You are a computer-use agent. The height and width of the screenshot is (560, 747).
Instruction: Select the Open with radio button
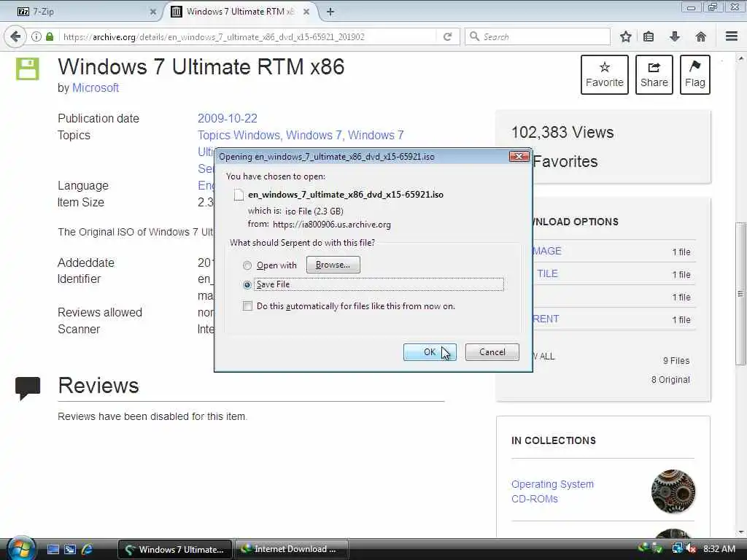(247, 265)
